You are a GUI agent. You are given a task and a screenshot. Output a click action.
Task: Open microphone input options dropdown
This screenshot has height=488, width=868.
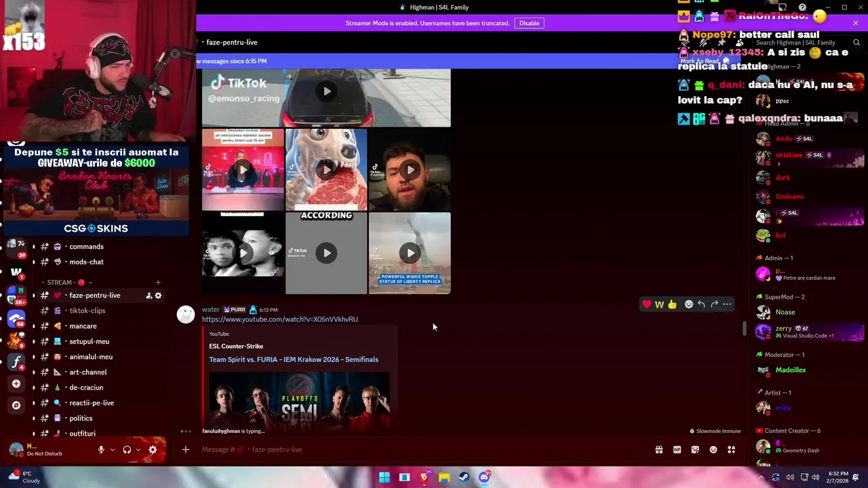113,449
